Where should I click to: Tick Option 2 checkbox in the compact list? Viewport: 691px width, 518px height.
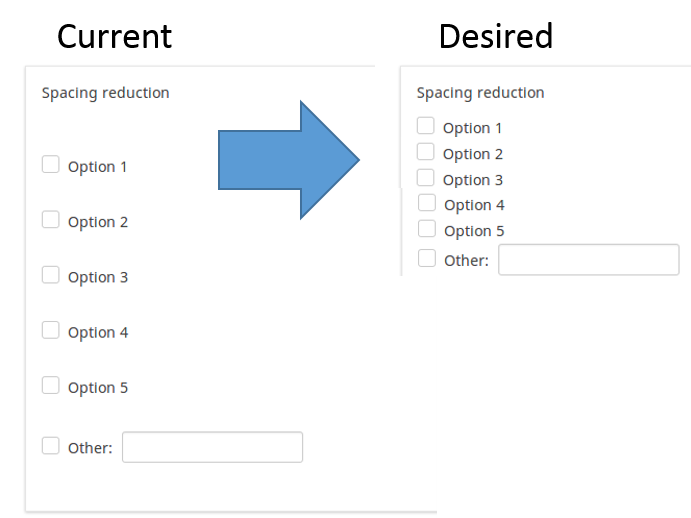point(426,152)
